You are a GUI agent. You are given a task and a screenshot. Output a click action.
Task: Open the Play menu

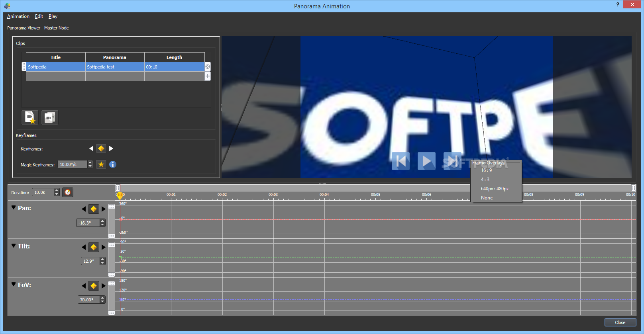[x=53, y=16]
